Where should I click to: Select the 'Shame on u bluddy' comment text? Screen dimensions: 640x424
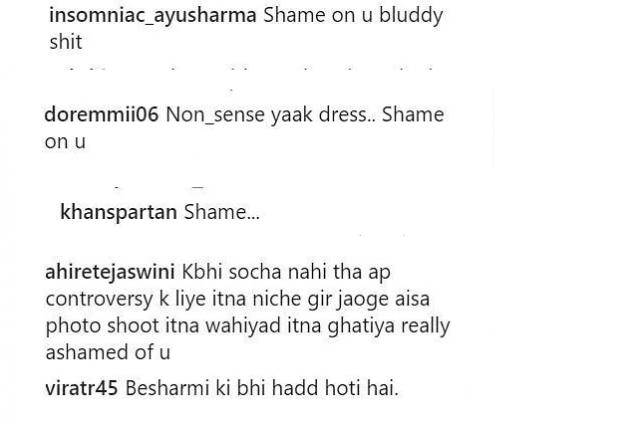click(353, 16)
